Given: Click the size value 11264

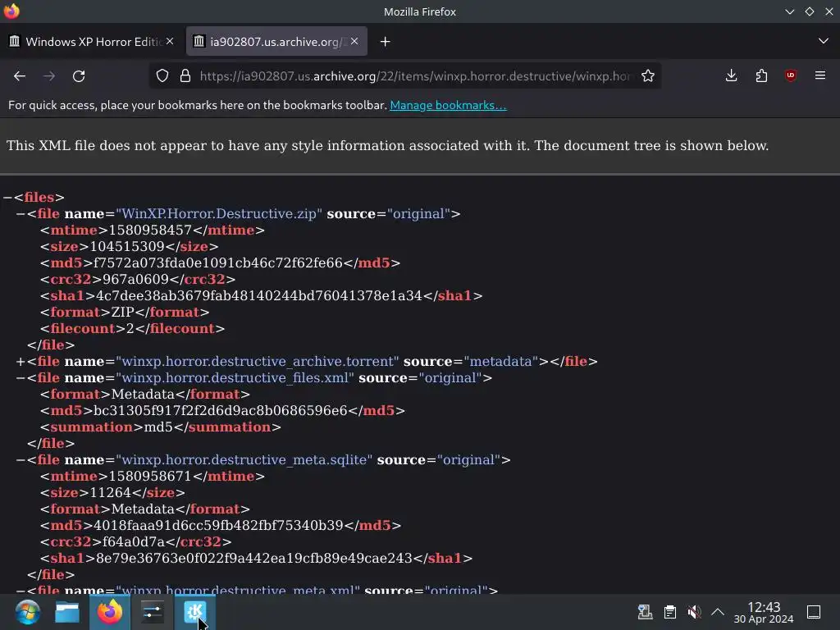Looking at the screenshot, I should (x=112, y=492).
